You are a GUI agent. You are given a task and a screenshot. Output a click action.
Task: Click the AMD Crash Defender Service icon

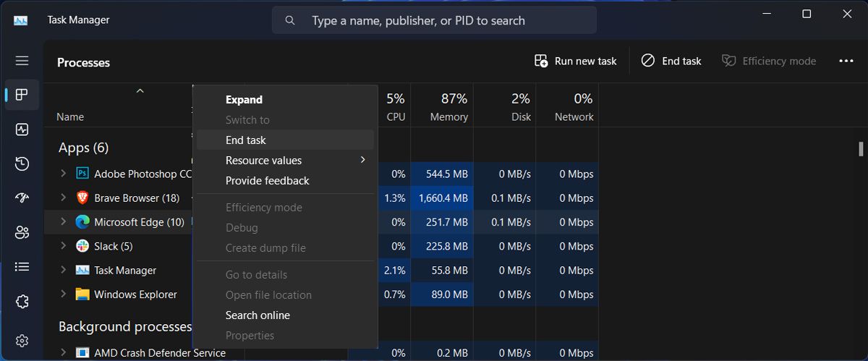[x=82, y=353]
